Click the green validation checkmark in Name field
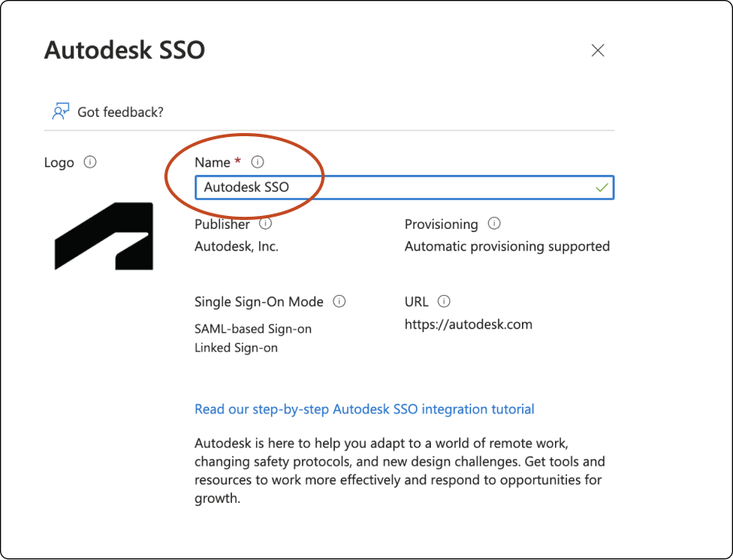 [600, 187]
